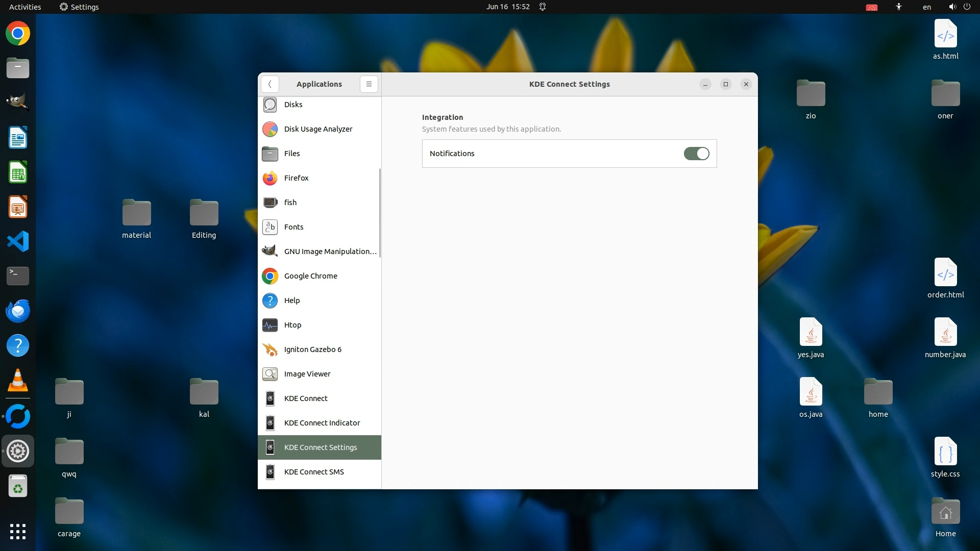Go back with the Applications back arrow
980x551 pixels.
coord(269,84)
